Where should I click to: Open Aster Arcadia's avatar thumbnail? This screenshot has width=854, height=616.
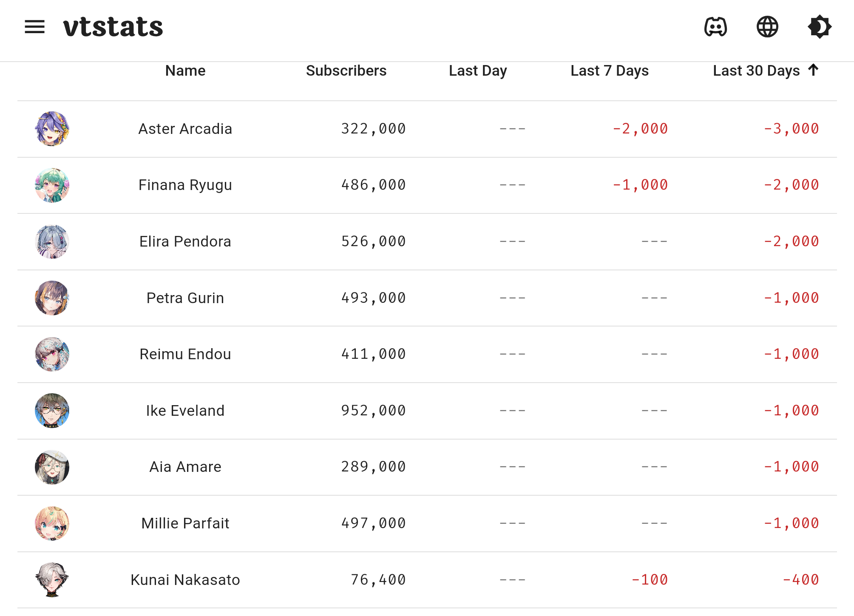tap(52, 129)
